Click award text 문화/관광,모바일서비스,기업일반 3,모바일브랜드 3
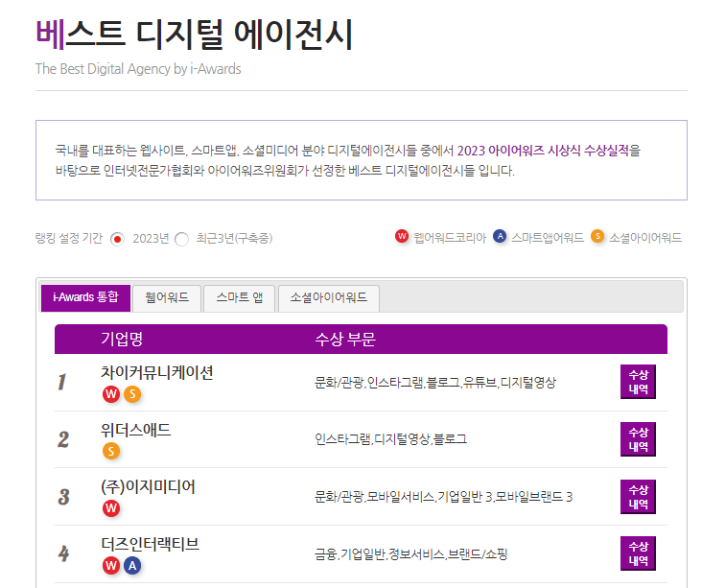702x588 pixels. (444, 497)
